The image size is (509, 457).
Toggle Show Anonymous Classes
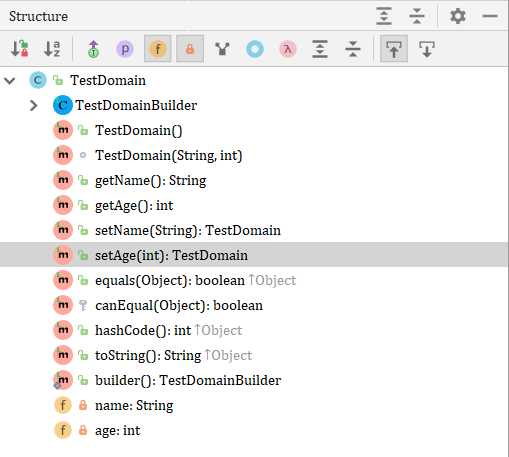click(255, 49)
